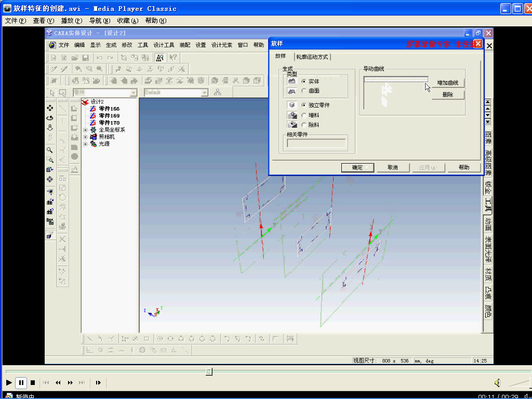Click the Play button in Media Player Classic
The image size is (532, 399).
(9, 382)
